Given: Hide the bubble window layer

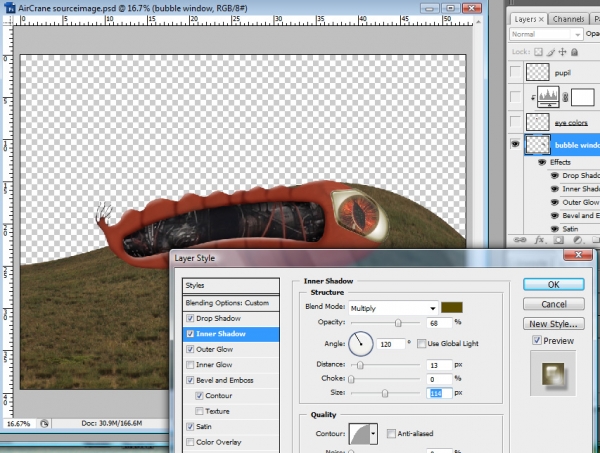Looking at the screenshot, I should (515, 144).
